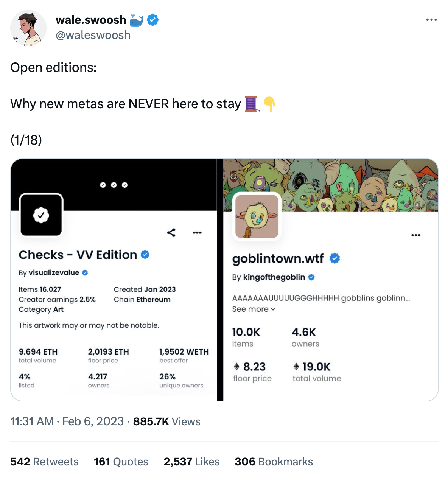This screenshot has height=479, width=448.
Task: View the 542 Retweets list
Action: coord(45,462)
